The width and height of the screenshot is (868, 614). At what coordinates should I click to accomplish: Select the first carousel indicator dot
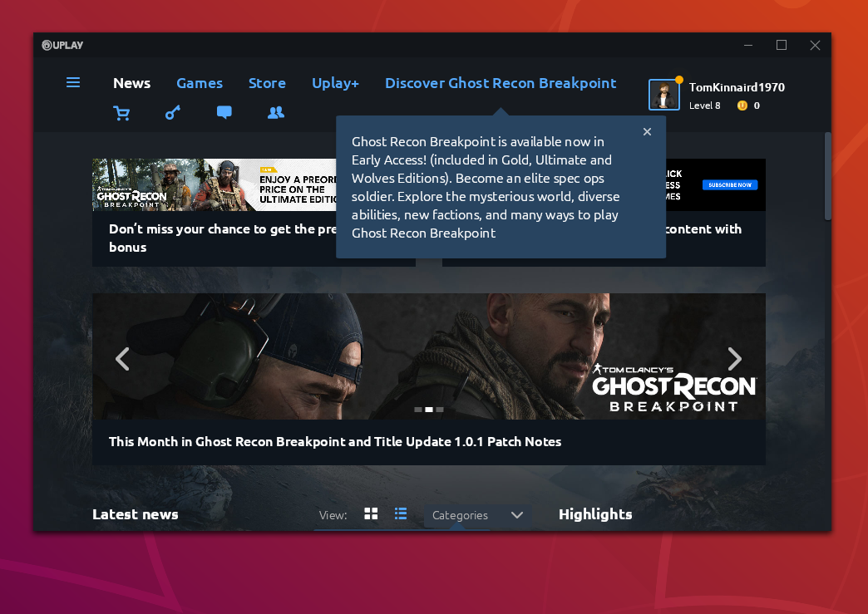point(418,410)
